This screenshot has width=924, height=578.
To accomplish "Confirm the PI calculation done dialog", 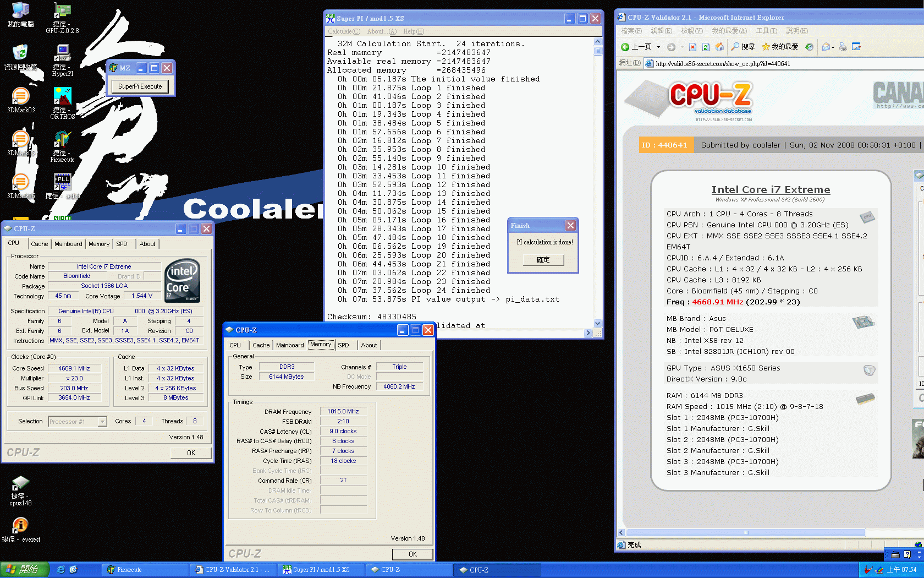I will pyautogui.click(x=543, y=260).
